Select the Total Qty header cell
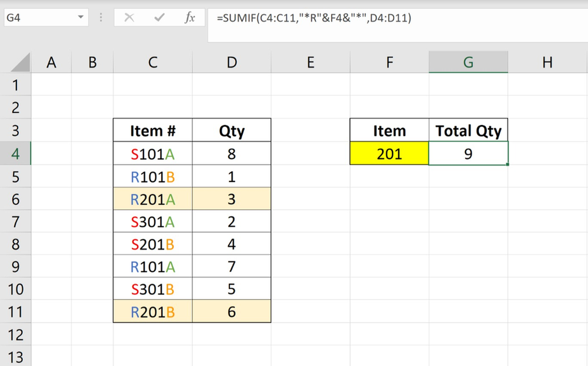Viewport: 588px width, 366px height. [x=468, y=130]
